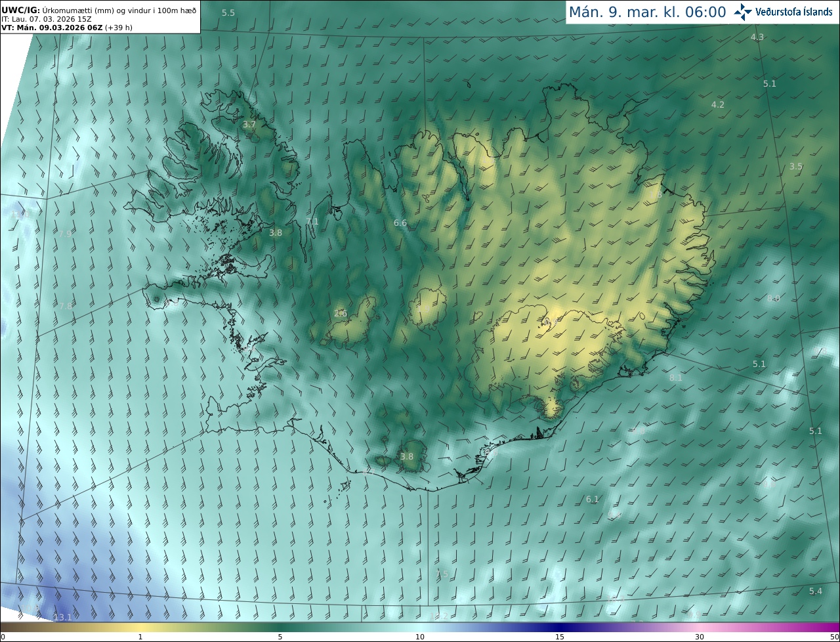The width and height of the screenshot is (840, 642).
Task: Click the 8.1 value on the map
Action: pos(676,378)
